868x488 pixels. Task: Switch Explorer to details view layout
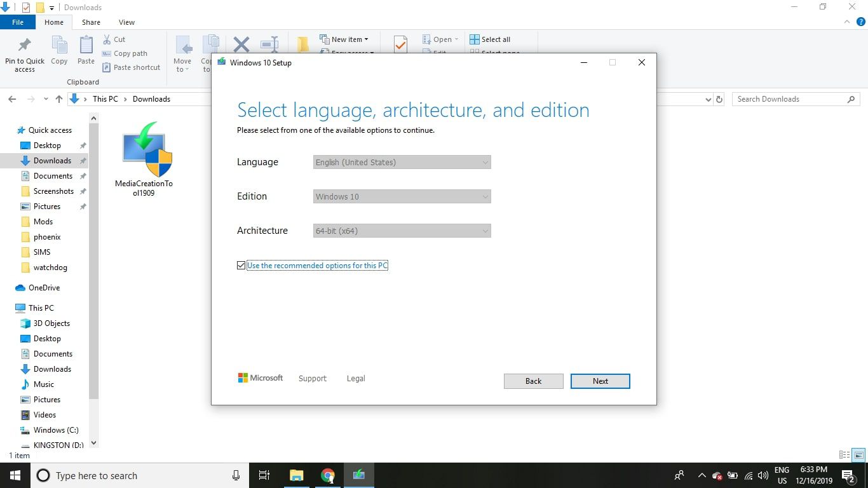(844, 455)
